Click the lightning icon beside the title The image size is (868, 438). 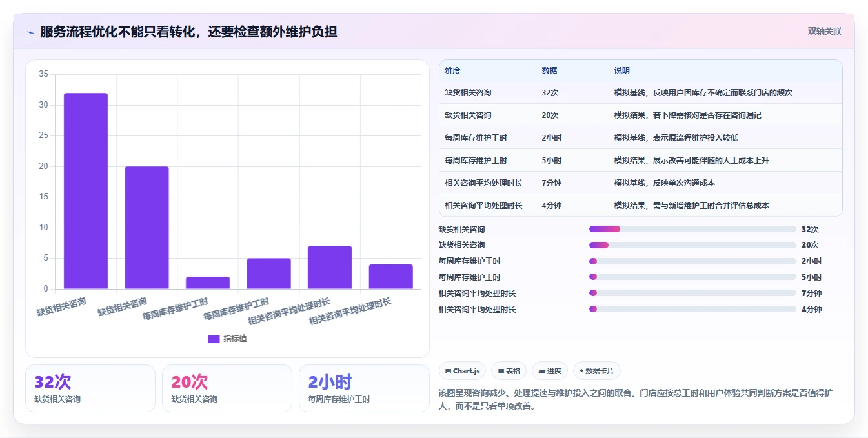[30, 32]
